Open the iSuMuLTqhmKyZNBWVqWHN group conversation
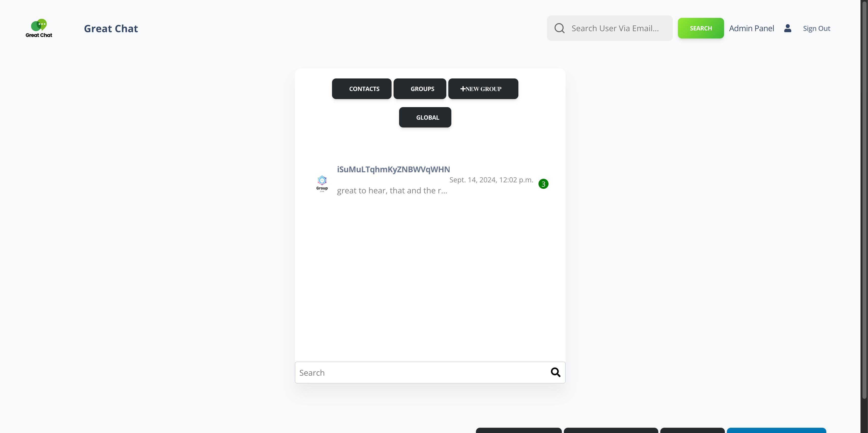 coord(393,169)
